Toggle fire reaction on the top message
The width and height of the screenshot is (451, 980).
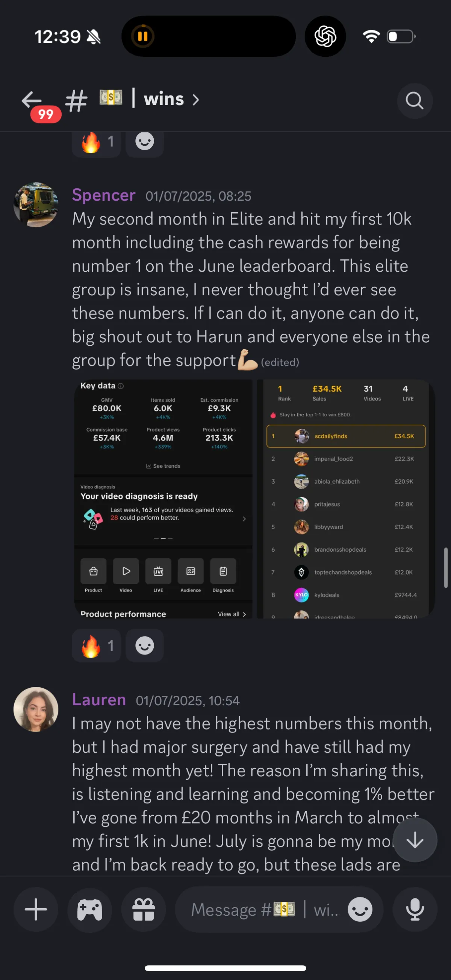pyautogui.click(x=96, y=144)
